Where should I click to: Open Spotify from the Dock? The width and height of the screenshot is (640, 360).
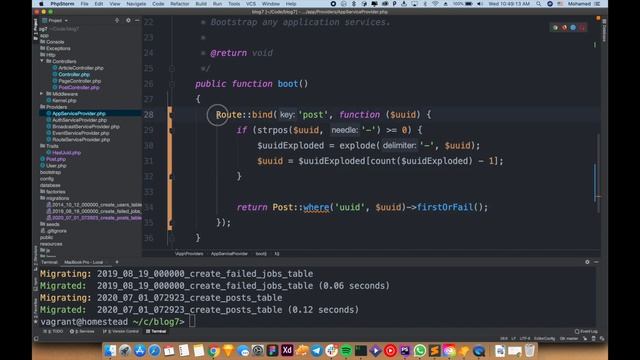pos(346,350)
